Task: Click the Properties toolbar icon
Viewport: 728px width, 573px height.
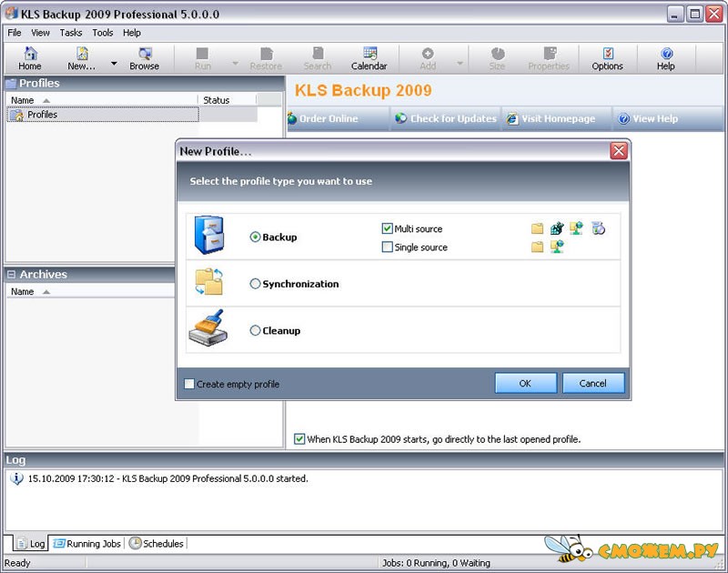Action: (550, 54)
